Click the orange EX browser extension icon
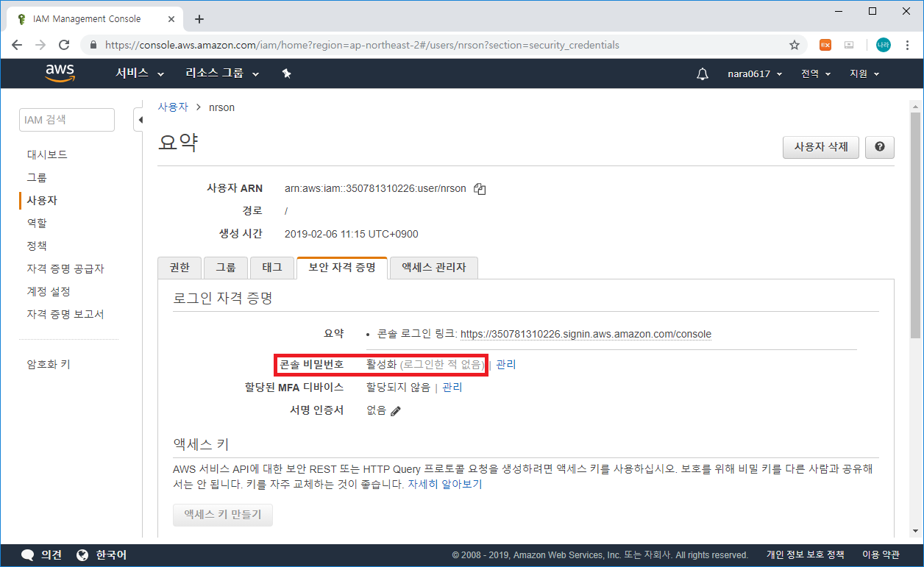This screenshot has height=567, width=924. (x=825, y=45)
